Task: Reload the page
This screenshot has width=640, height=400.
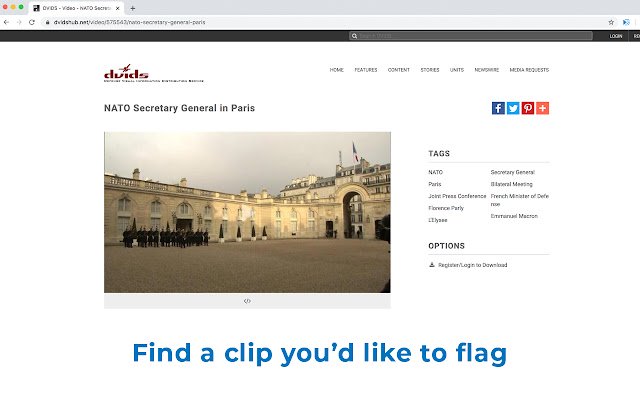Action: (x=32, y=22)
